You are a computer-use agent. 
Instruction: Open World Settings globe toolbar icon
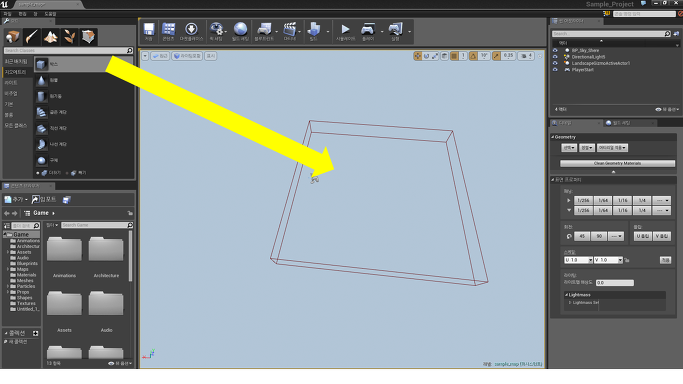click(x=240, y=29)
